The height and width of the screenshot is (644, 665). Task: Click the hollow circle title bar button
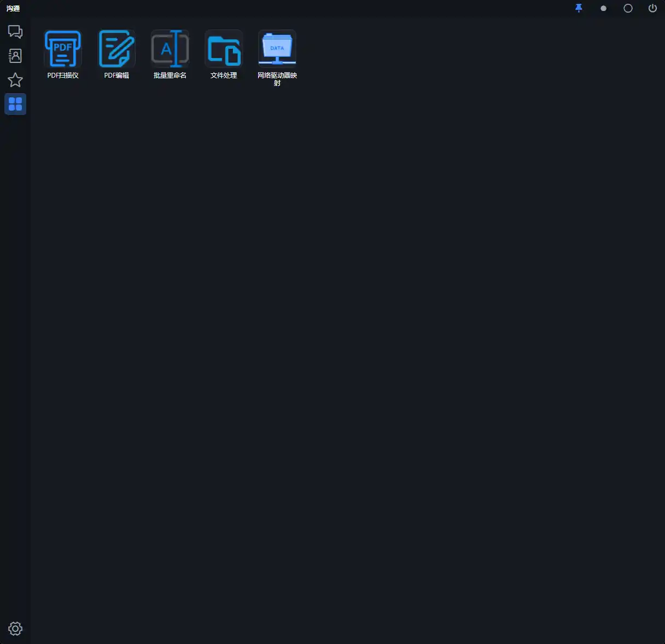pyautogui.click(x=628, y=8)
